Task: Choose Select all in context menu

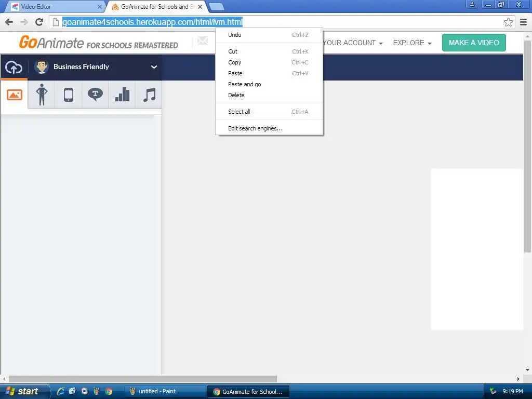Action: tap(269, 112)
